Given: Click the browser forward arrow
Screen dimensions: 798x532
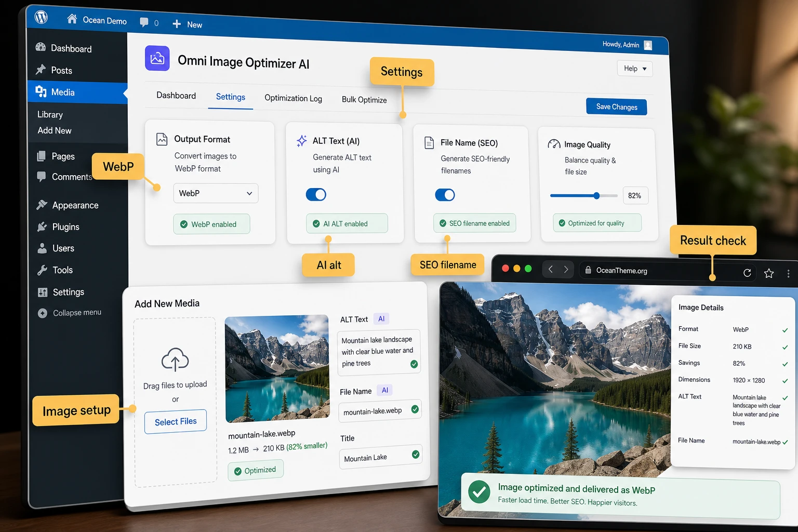Looking at the screenshot, I should coord(566,270).
